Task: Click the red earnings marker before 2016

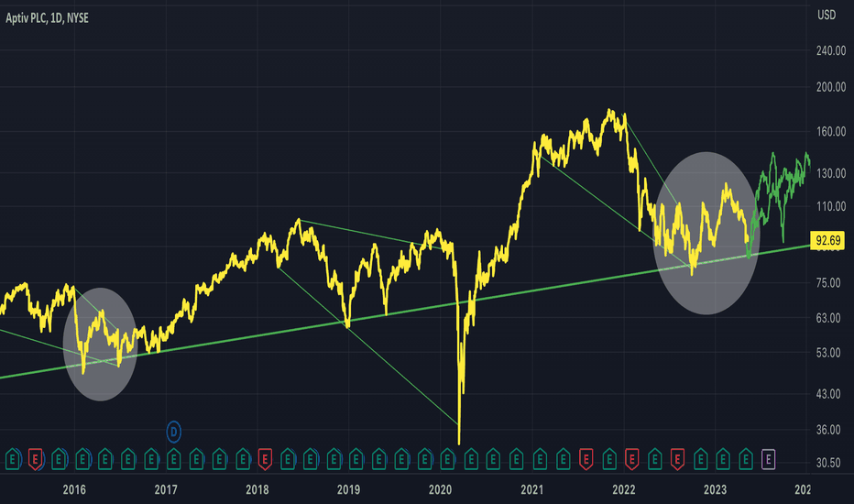Action: (36, 459)
